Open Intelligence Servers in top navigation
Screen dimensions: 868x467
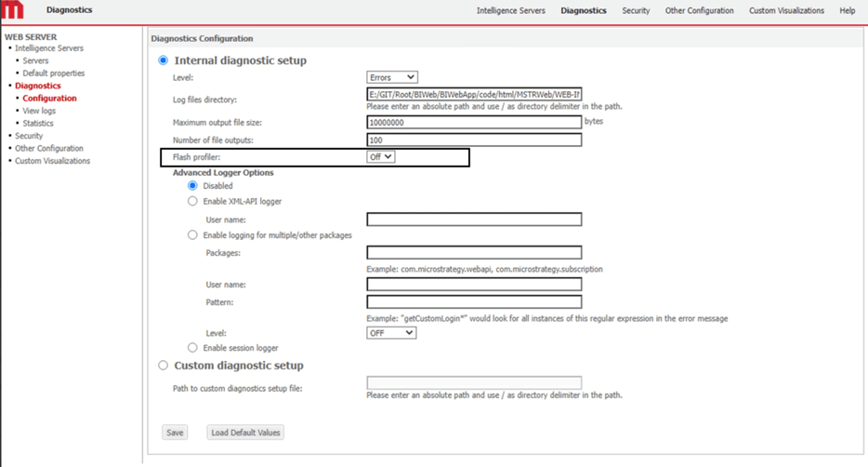(511, 10)
